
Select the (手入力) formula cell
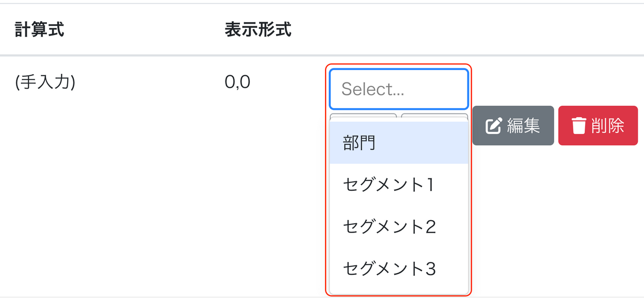tap(45, 82)
